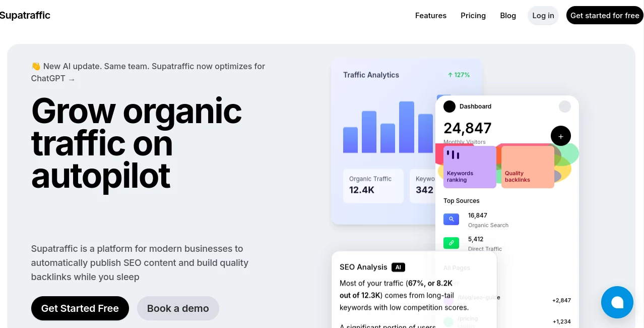
Task: Click the black circle logo beside Dashboard
Action: (449, 106)
